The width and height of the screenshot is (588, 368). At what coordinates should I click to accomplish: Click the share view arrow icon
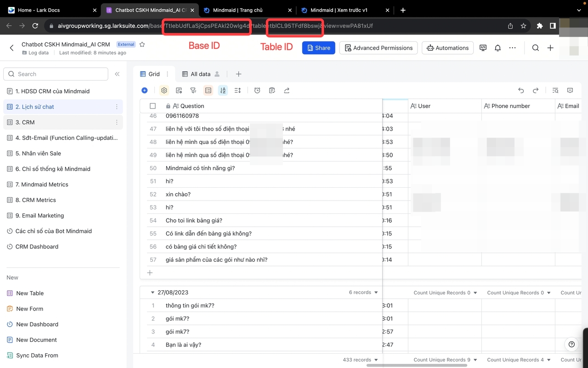[x=287, y=91]
